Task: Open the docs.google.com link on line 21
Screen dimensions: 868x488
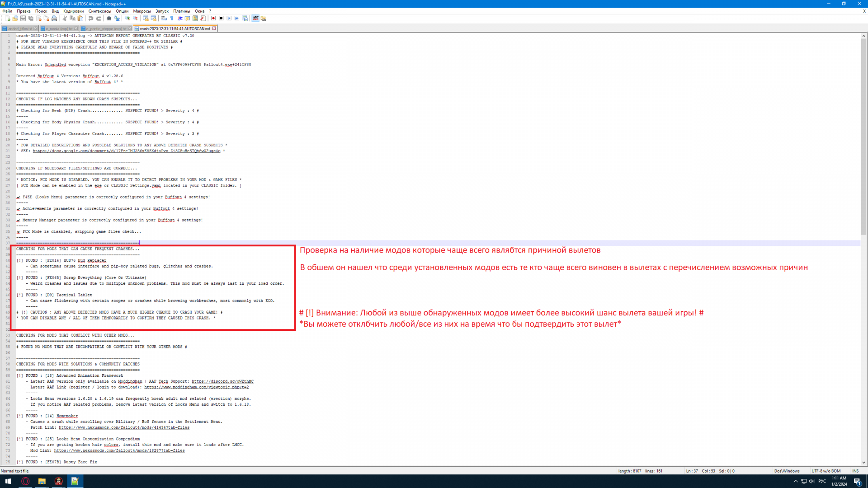Action: (126, 151)
